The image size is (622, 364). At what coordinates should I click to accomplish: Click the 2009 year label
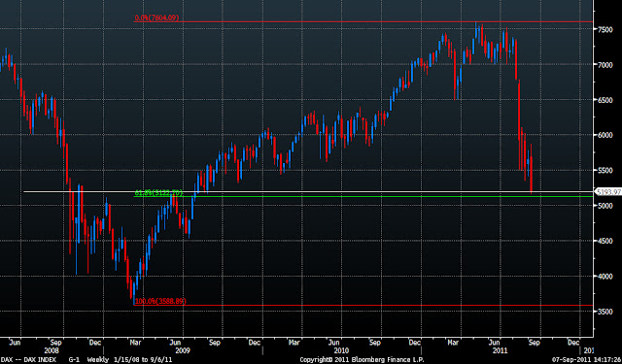tap(182, 350)
